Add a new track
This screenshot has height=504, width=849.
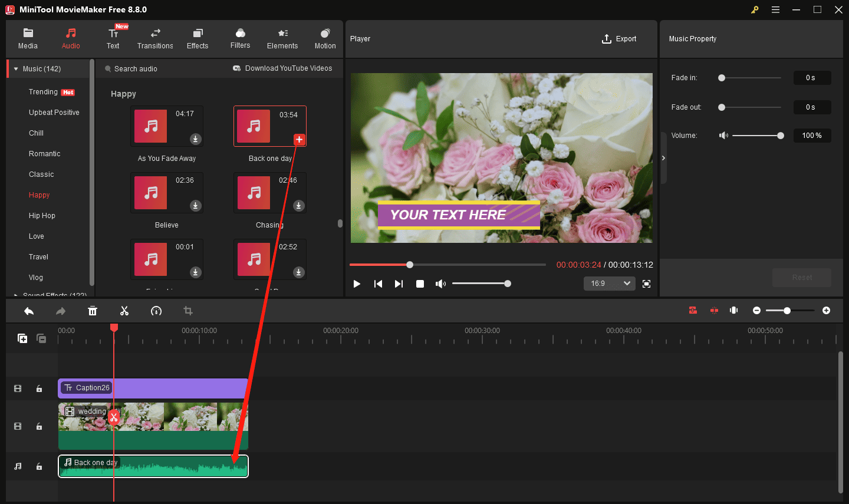point(22,338)
